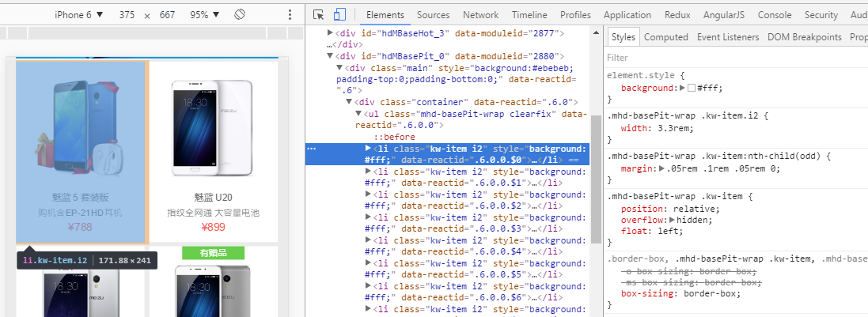Expand the li with reactid .6.0.0.$1
This screenshot has height=317, width=868.
(x=369, y=171)
